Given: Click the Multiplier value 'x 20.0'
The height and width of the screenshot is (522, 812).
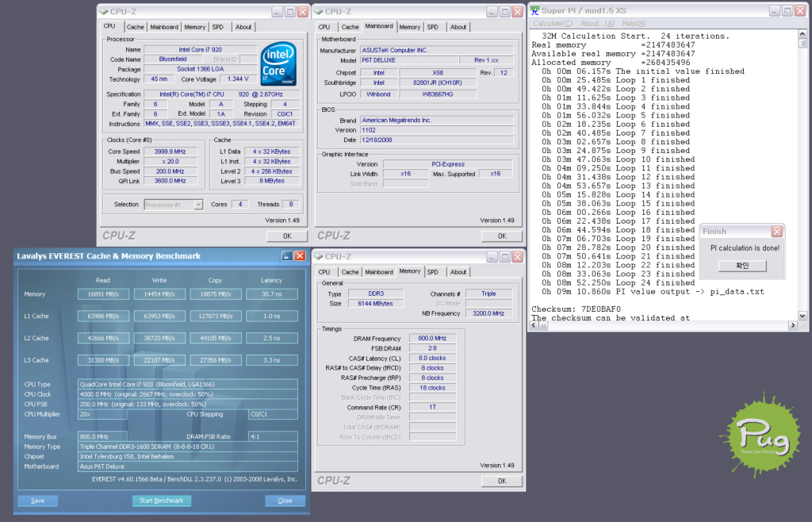Looking at the screenshot, I should pyautogui.click(x=170, y=162).
